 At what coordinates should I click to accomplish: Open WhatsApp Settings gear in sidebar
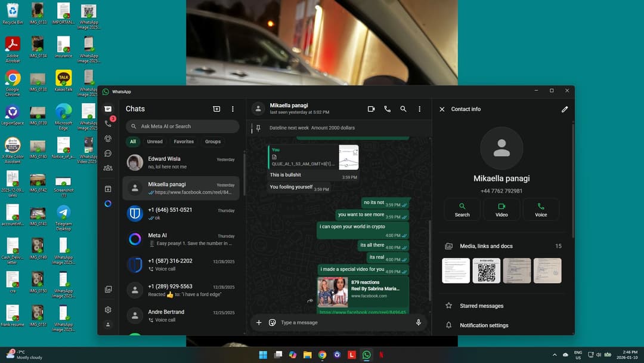click(108, 309)
